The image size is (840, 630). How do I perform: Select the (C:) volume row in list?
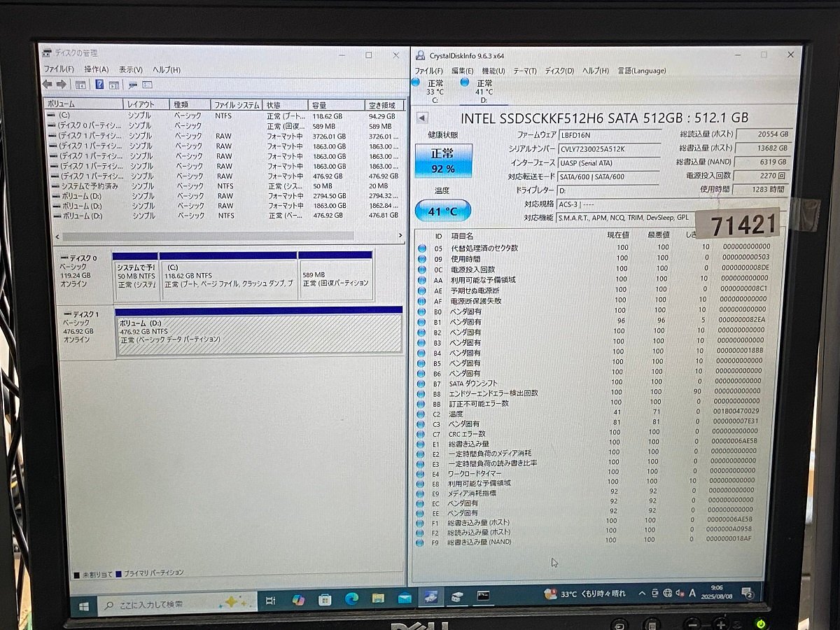click(x=224, y=115)
